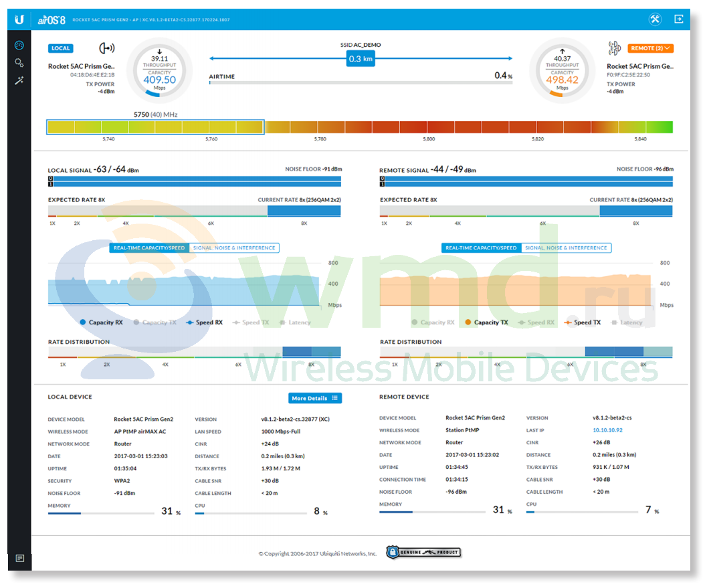This screenshot has height=588, width=707.
Task: Toggle Capacity TX in remote chart legend
Action: point(486,322)
